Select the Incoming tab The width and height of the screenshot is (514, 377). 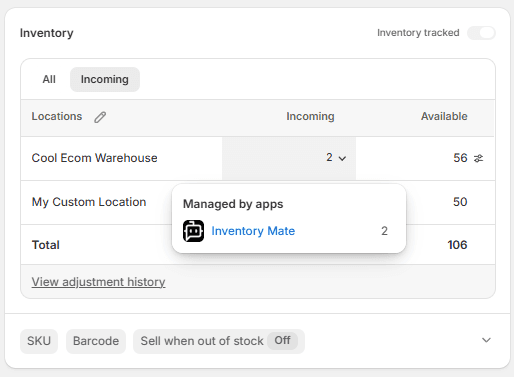(105, 79)
